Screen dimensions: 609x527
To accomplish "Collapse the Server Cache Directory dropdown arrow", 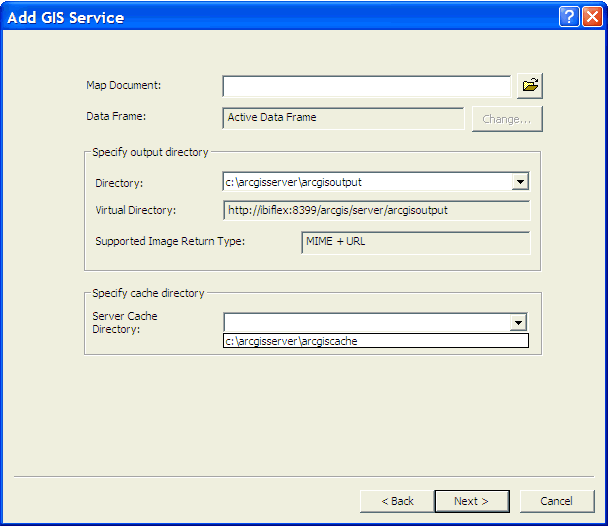I will tap(518, 322).
